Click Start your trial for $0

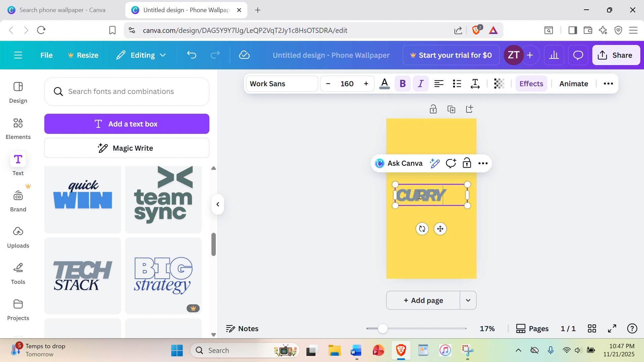coord(451,55)
